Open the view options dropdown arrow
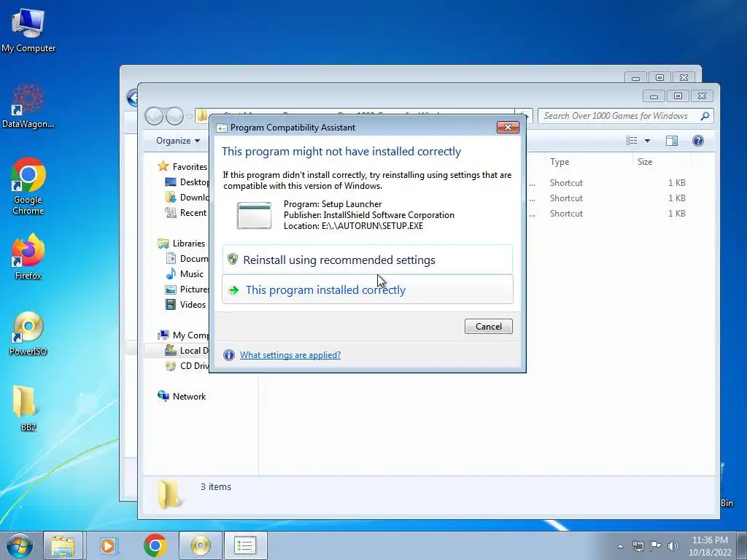This screenshot has width=747, height=560. coord(647,141)
